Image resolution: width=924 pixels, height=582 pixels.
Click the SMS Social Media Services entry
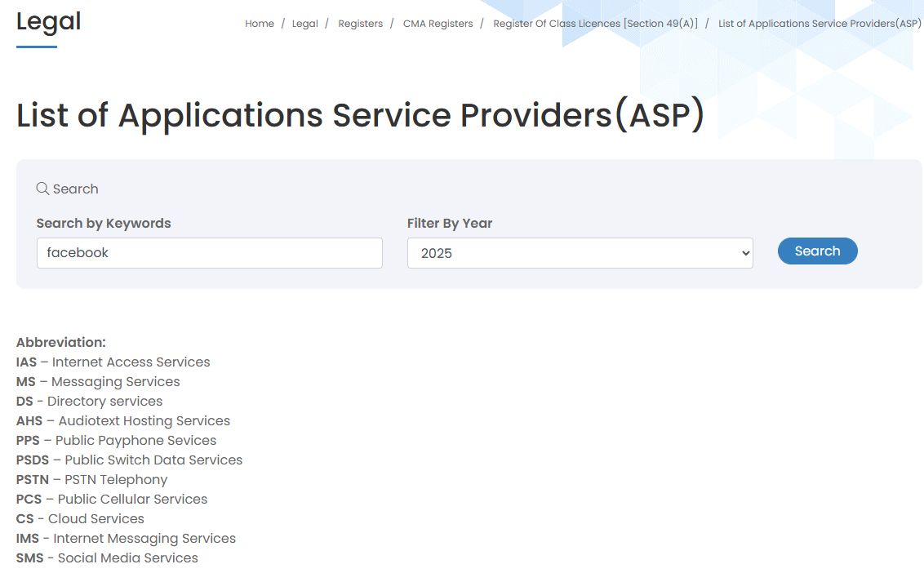(107, 558)
